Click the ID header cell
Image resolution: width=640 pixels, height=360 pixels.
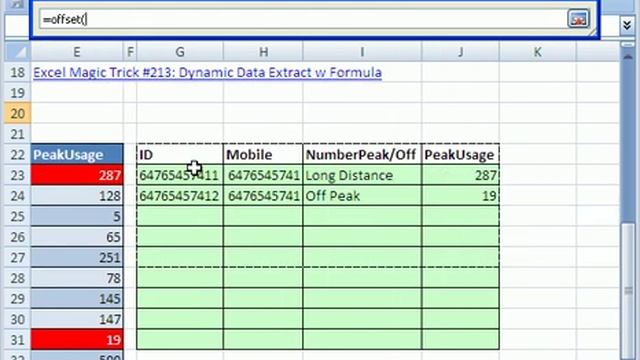(180, 154)
